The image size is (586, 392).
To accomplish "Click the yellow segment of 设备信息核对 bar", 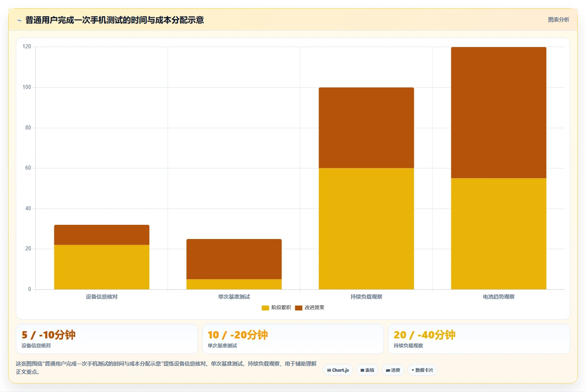I will tap(102, 267).
